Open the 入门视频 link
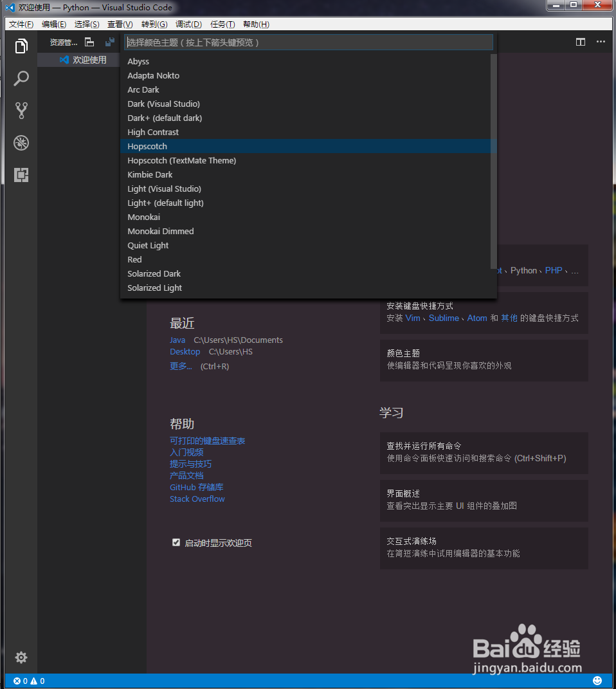616x689 pixels. pos(186,452)
